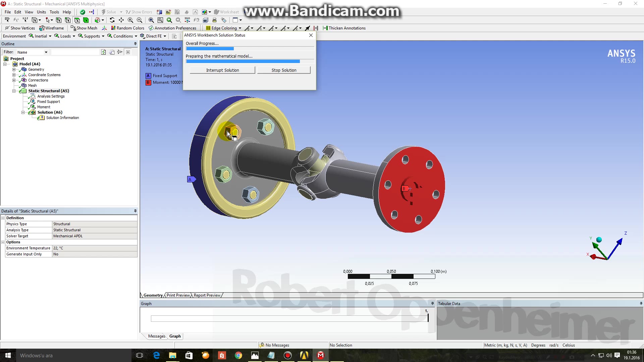Toggle Wireframe display mode
Screen dimensions: 644x362
tap(52, 28)
